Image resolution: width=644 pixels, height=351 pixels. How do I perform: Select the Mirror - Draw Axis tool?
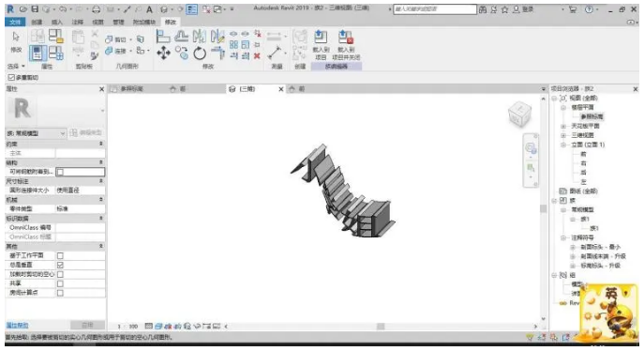point(217,37)
